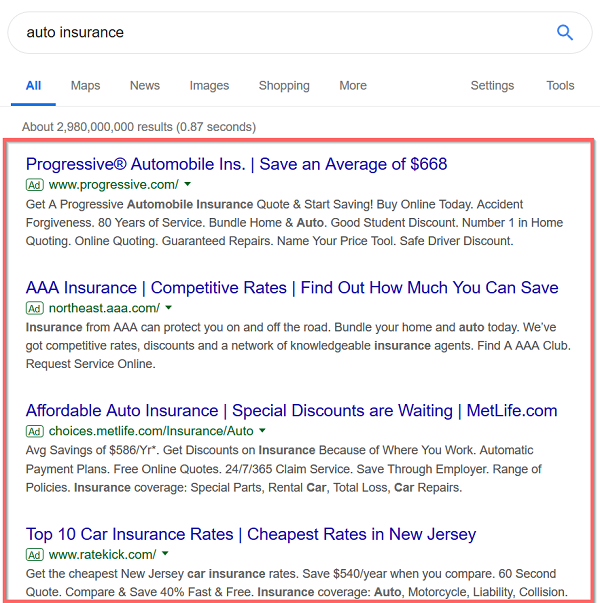
Task: Click the blue magnifying glass search icon
Action: point(565,33)
